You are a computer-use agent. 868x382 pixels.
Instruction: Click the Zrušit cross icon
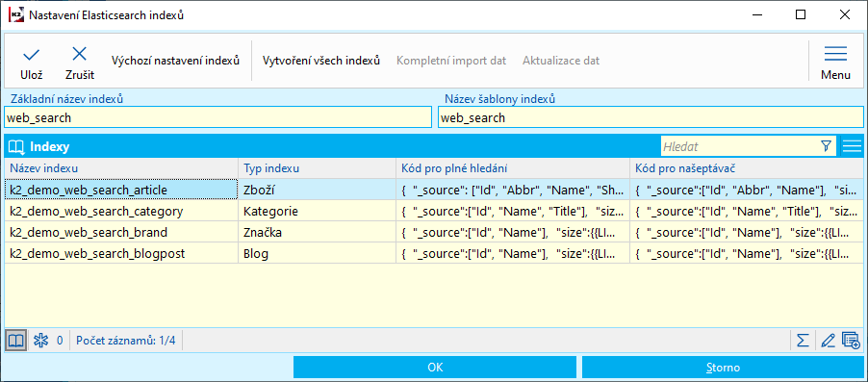pyautogui.click(x=80, y=54)
